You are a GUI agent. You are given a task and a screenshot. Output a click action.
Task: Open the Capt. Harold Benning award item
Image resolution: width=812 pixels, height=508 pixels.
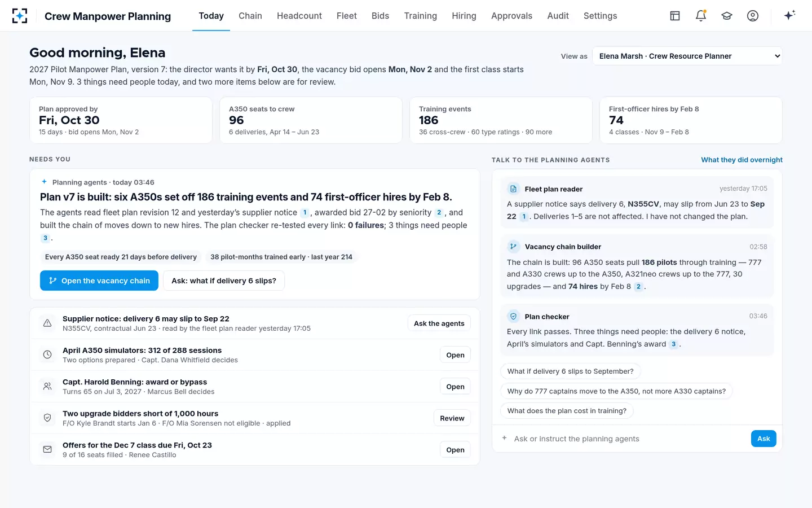point(455,387)
